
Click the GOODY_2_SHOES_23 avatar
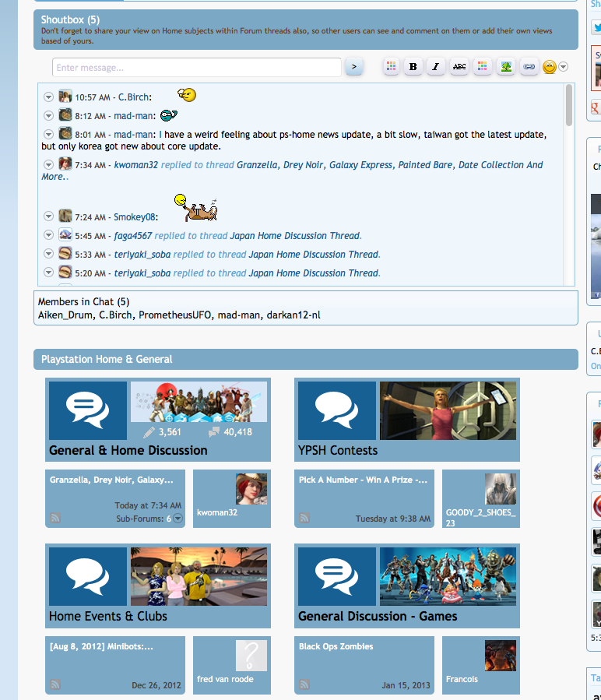501,489
